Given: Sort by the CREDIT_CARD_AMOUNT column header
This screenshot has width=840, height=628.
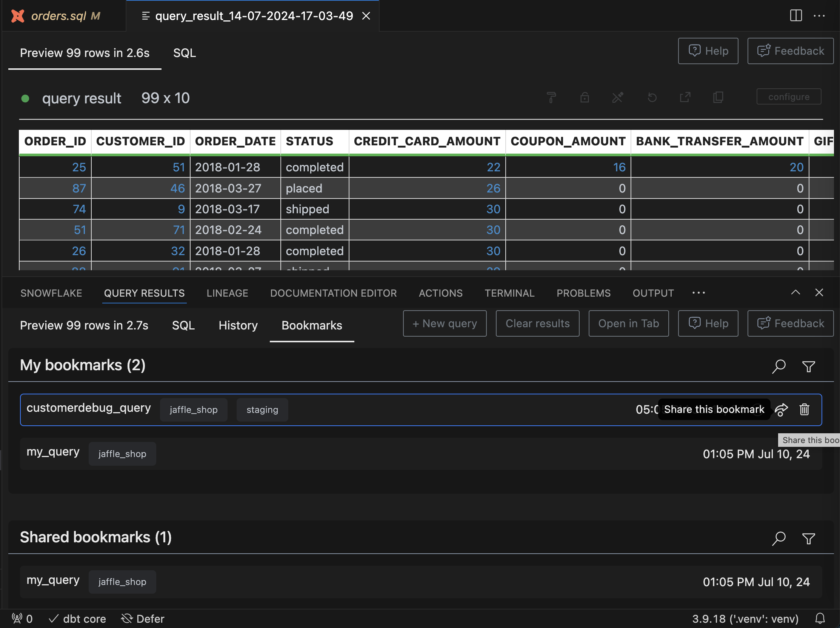Looking at the screenshot, I should pos(427,141).
